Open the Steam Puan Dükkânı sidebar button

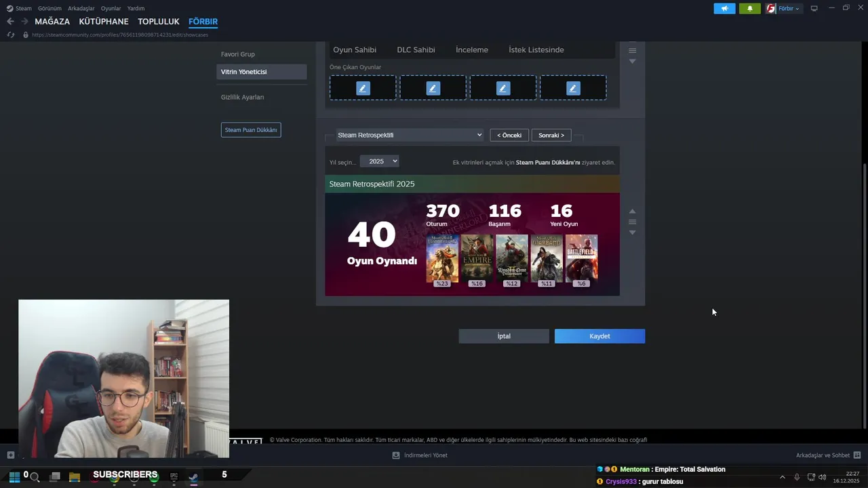(251, 129)
